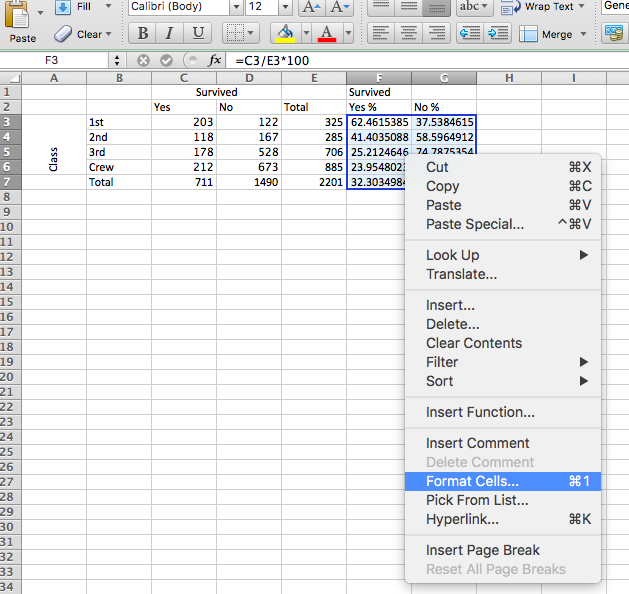Open the font size dropdown
The height and width of the screenshot is (594, 629).
tap(286, 7)
